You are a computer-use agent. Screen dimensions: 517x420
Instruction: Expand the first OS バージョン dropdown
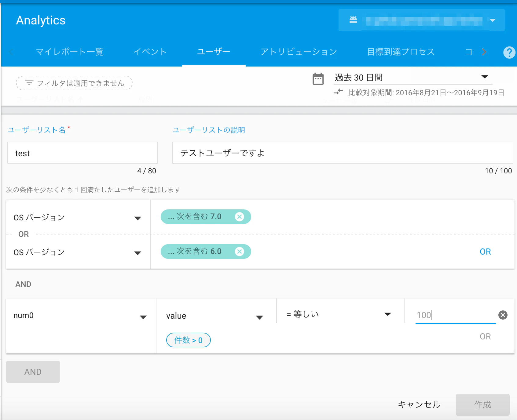click(x=78, y=218)
